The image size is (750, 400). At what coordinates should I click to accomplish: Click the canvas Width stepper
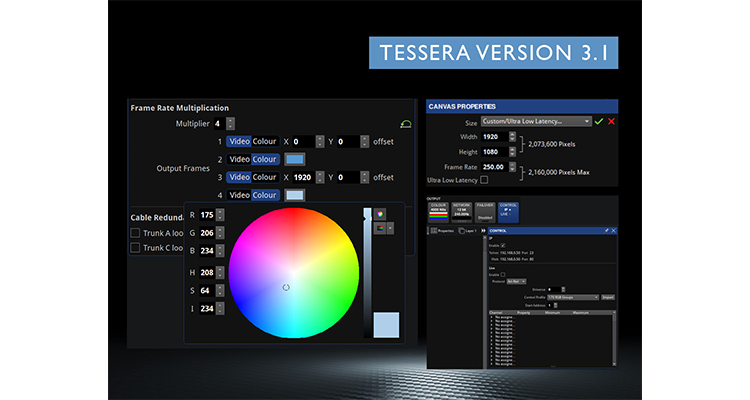click(512, 136)
